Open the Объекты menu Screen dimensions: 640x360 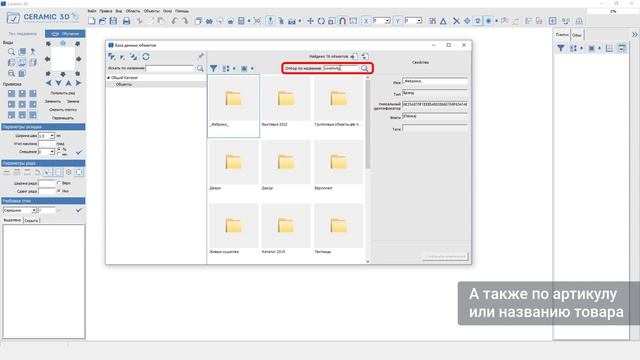[x=151, y=11]
